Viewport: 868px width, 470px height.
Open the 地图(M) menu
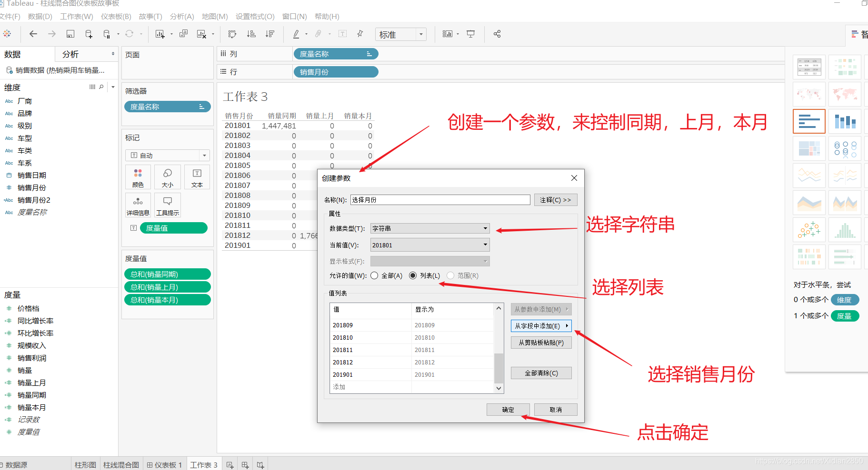(x=215, y=16)
